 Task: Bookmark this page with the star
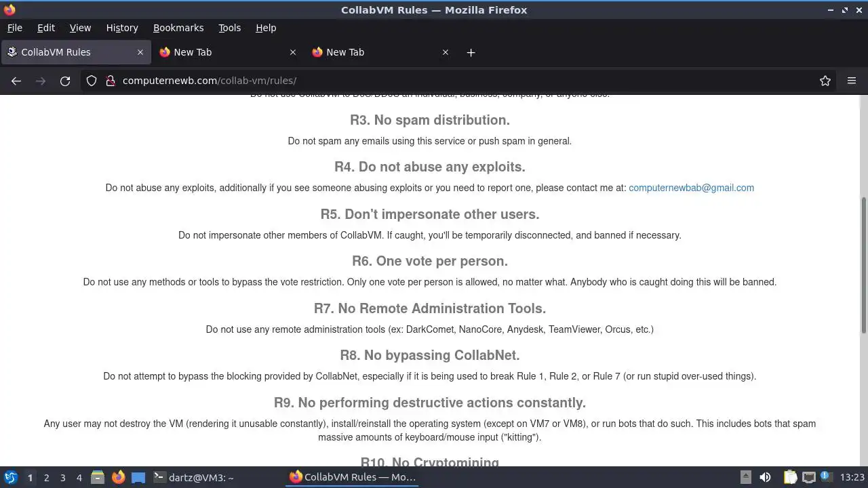825,81
